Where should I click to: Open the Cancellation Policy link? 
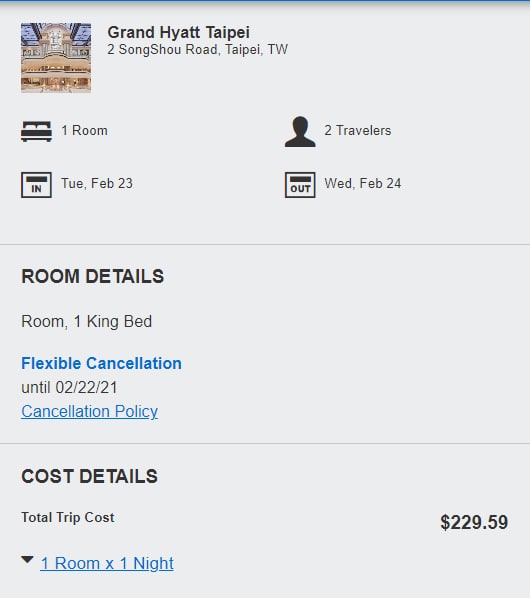click(90, 412)
